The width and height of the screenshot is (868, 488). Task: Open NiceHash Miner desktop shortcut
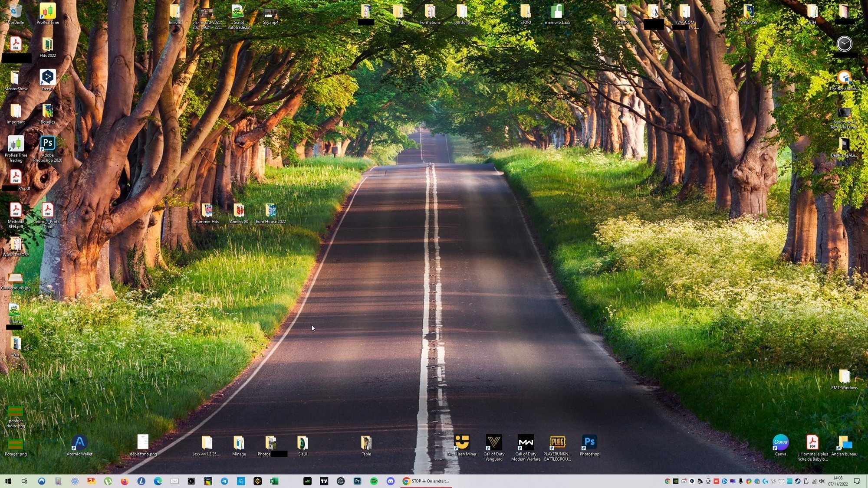tap(462, 443)
